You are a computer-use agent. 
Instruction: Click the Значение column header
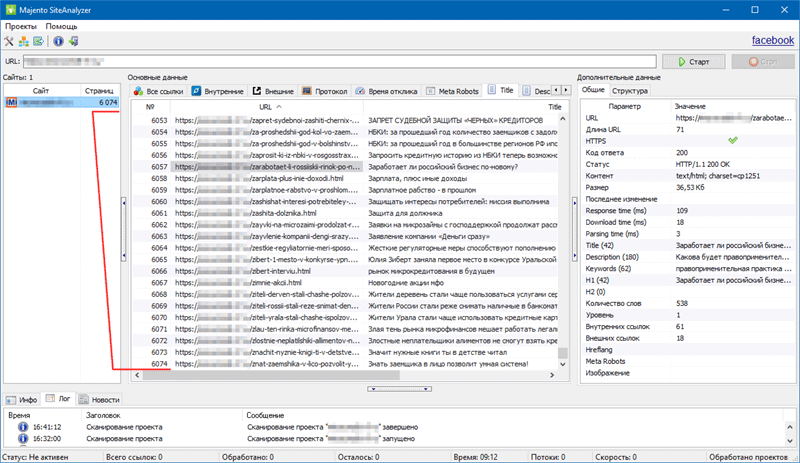point(690,106)
